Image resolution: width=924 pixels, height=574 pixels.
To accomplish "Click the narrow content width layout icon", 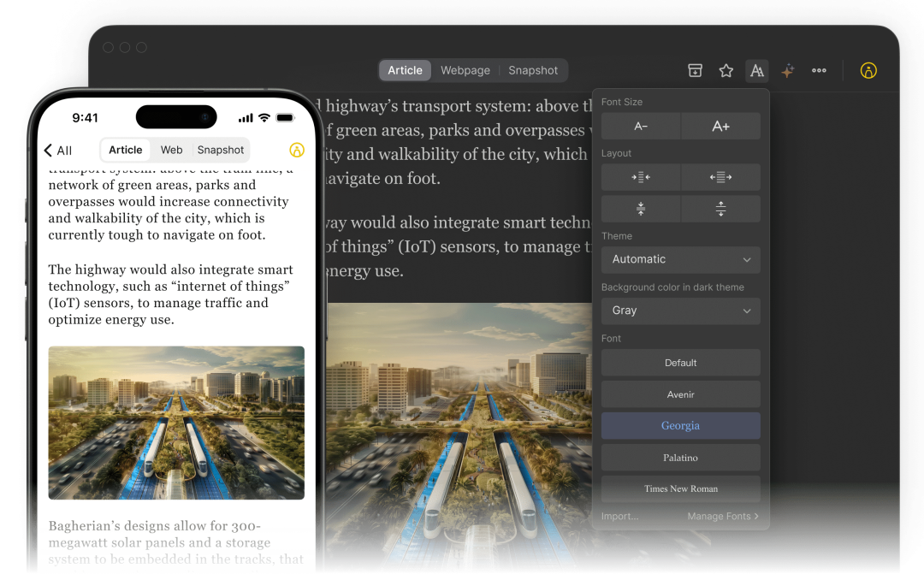I will click(641, 177).
